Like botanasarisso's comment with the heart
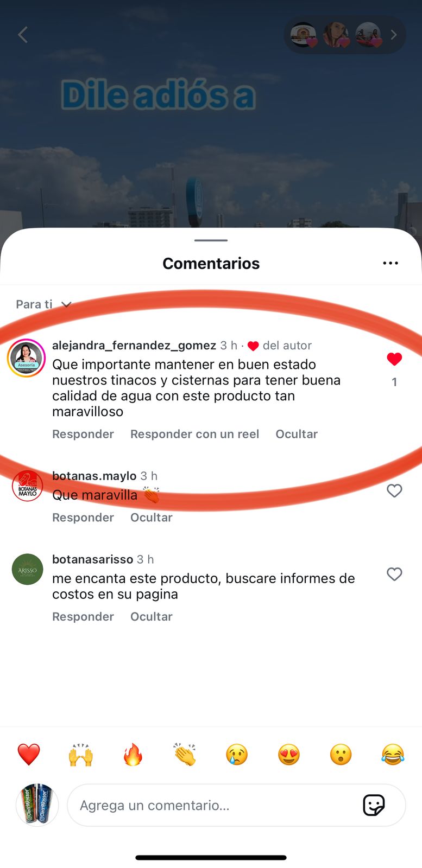Image resolution: width=422 pixels, height=868 pixels. [x=394, y=574]
